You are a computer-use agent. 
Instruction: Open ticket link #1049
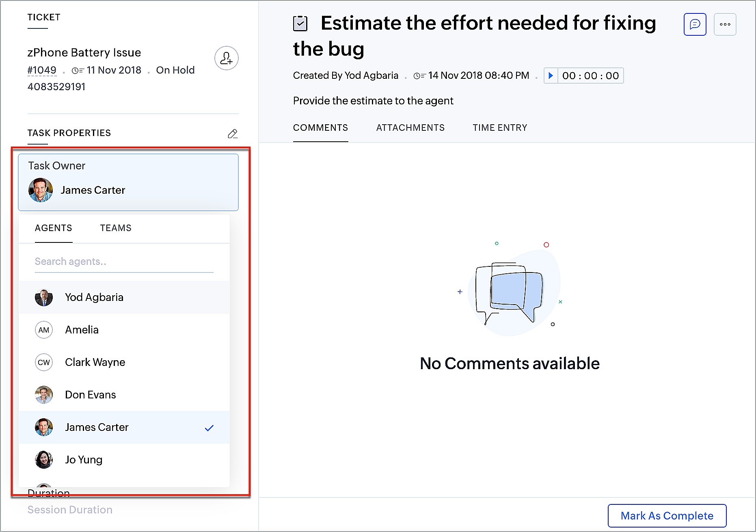[x=42, y=70]
